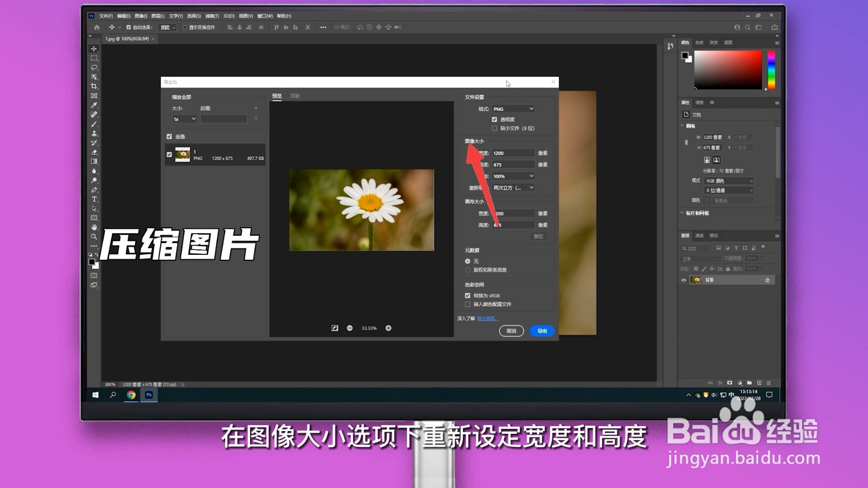Viewport: 868px width, 488px height.
Task: Open the 导出选项 link
Action: click(x=487, y=319)
